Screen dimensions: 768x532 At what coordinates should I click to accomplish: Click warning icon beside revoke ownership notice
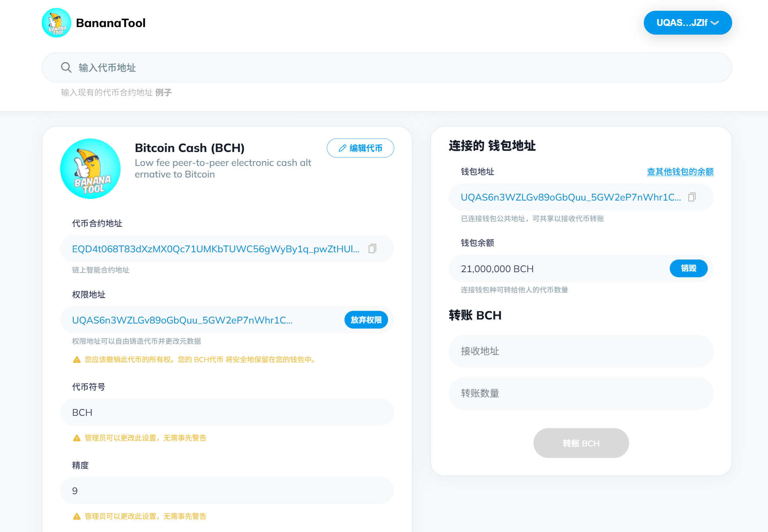(77, 360)
